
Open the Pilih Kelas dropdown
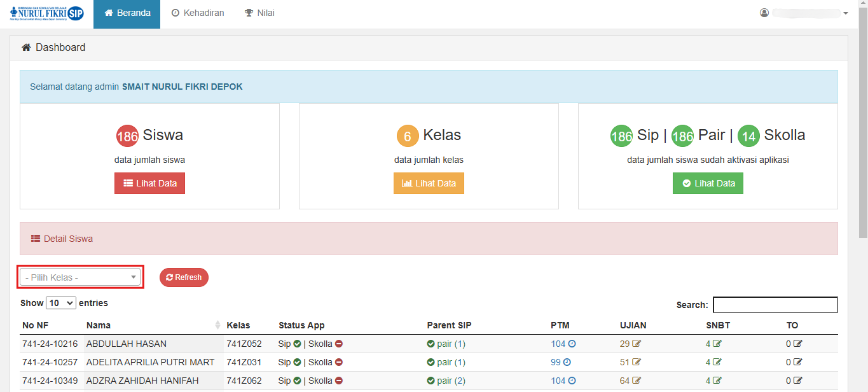point(80,277)
